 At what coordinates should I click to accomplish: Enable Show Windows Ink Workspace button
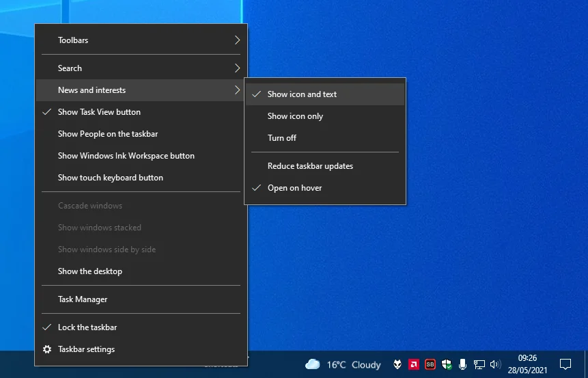(141, 156)
